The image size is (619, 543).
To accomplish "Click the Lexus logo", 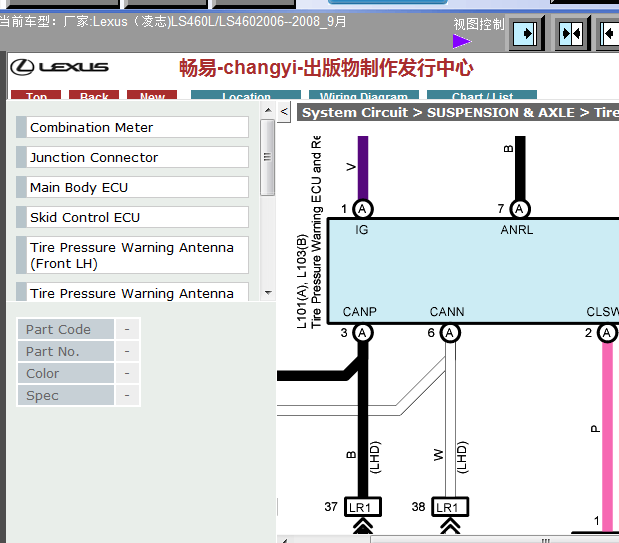I will click(59, 67).
